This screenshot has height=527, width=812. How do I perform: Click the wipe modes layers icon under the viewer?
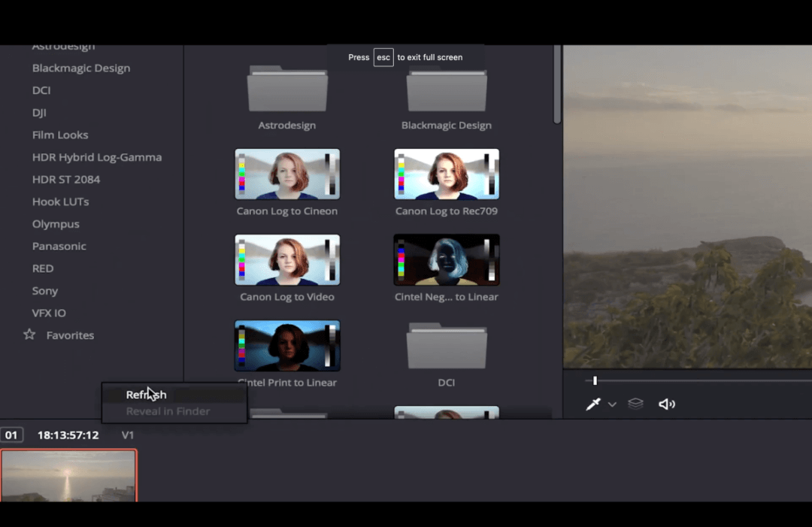(635, 404)
